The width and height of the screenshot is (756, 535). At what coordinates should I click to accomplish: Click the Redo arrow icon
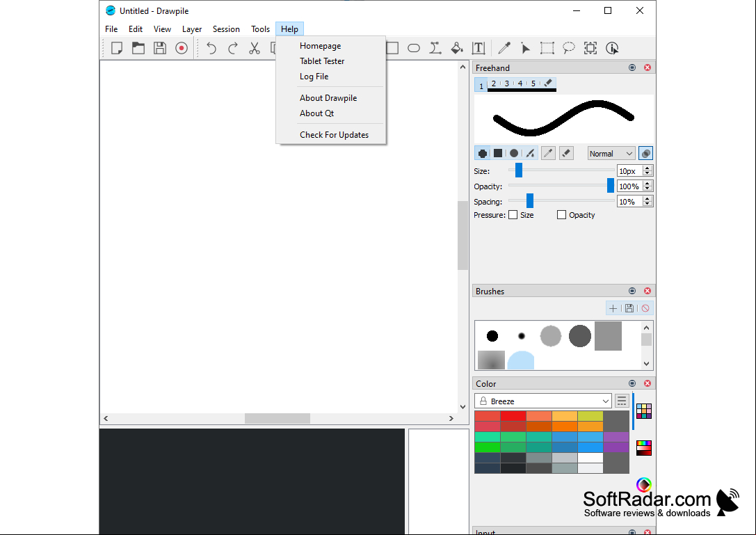233,48
